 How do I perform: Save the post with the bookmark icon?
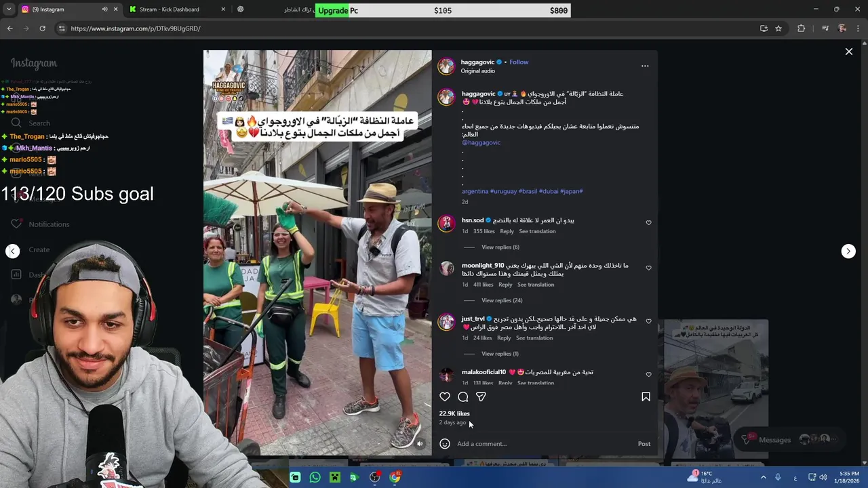coord(646,396)
